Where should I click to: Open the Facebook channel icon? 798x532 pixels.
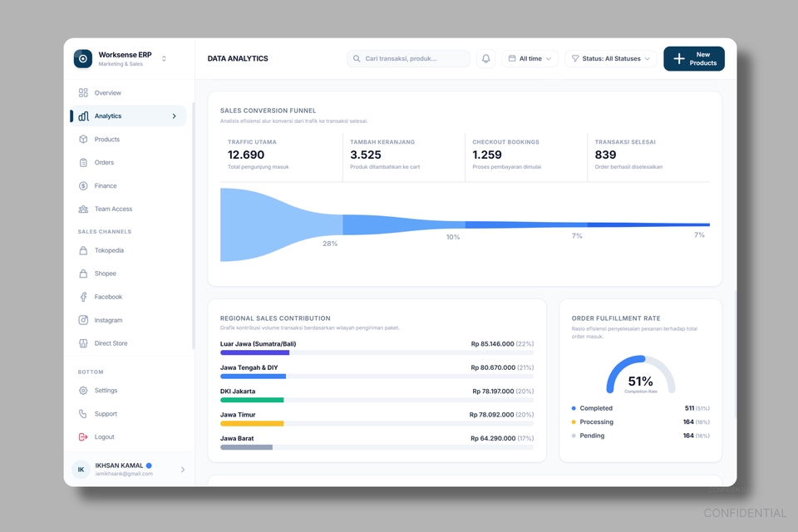click(83, 297)
